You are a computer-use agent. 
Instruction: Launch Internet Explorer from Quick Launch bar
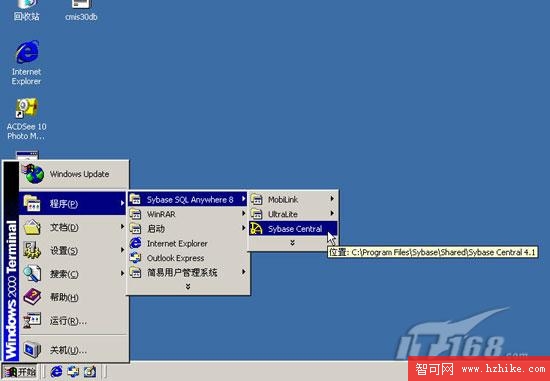pyautogui.click(x=56, y=372)
